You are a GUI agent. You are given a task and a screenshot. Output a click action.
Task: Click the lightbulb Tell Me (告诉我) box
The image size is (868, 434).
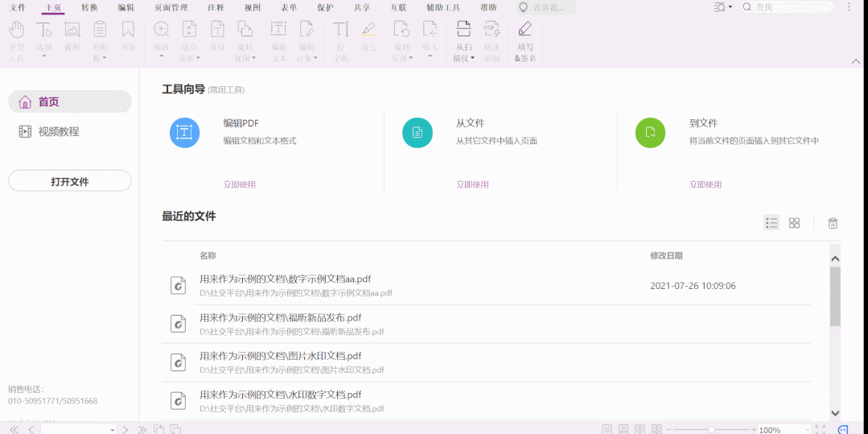(546, 8)
